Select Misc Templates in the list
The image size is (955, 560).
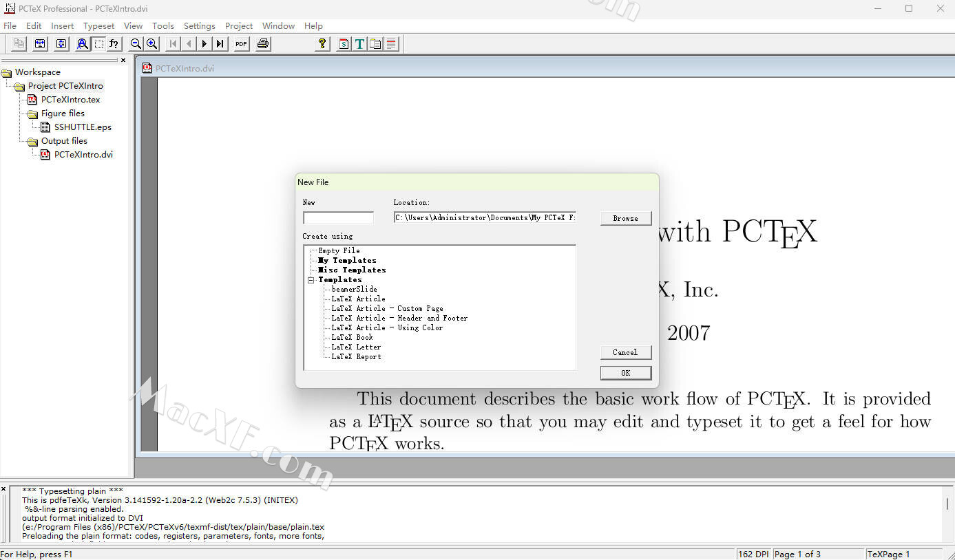pos(351,270)
